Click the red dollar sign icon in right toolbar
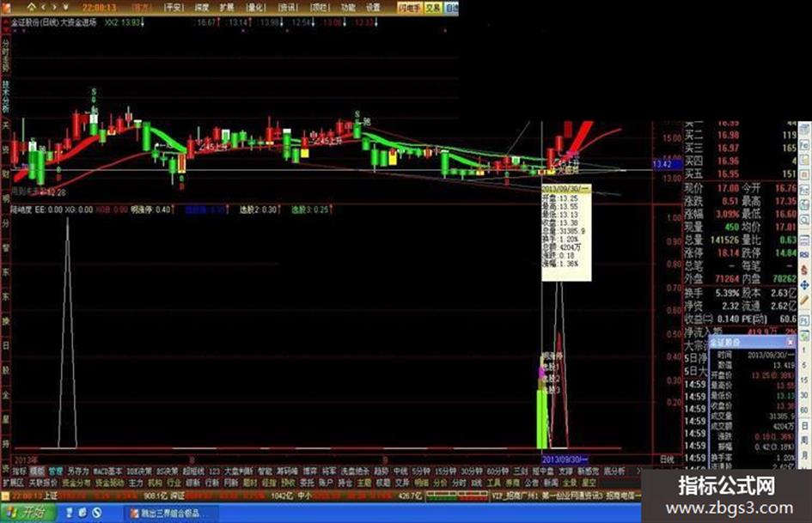This screenshot has width=812, height=523. point(804,270)
